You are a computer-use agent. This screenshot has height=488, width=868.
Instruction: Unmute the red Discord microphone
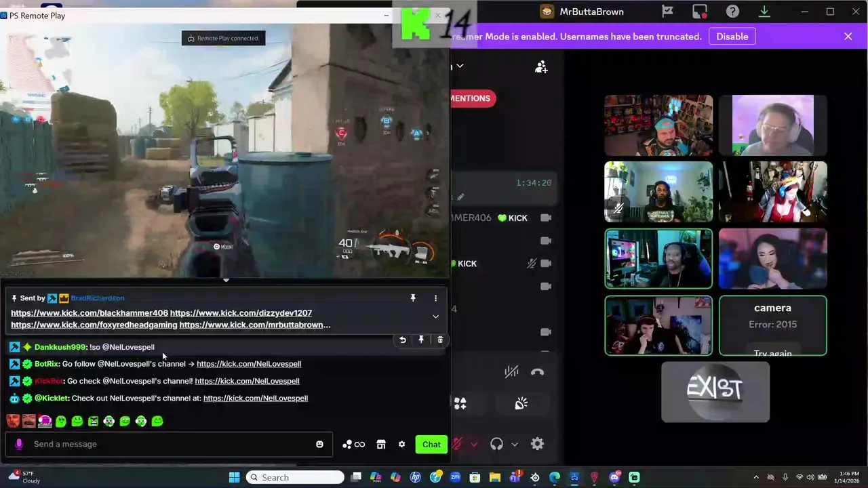(x=458, y=445)
